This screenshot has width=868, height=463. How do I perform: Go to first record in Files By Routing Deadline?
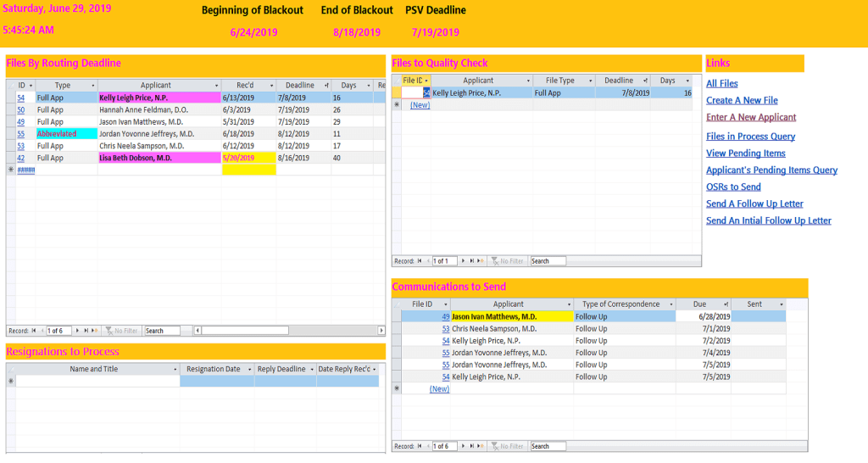click(x=35, y=331)
